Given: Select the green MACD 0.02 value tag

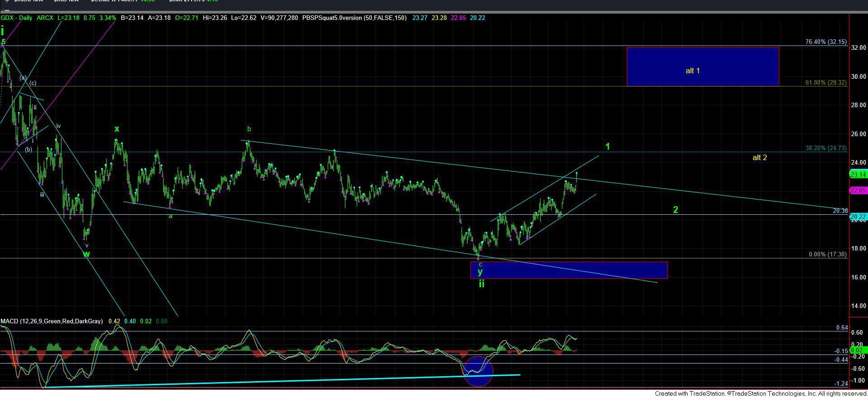Looking at the screenshot, I should (858, 350).
